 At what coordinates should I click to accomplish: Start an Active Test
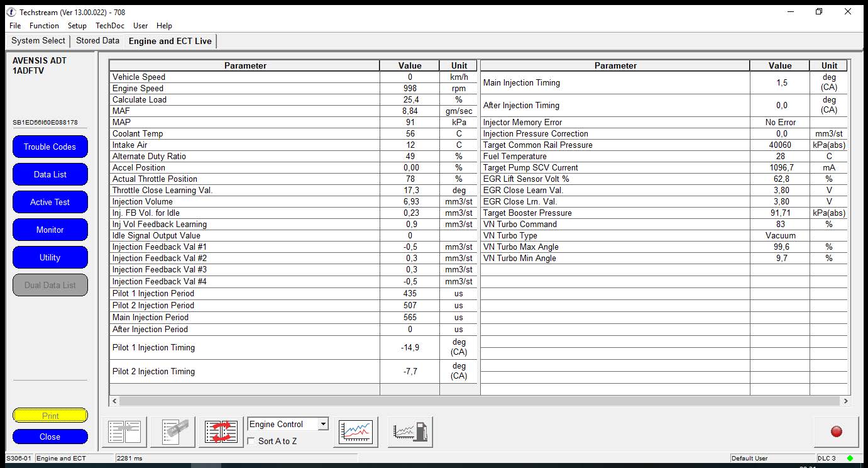50,202
